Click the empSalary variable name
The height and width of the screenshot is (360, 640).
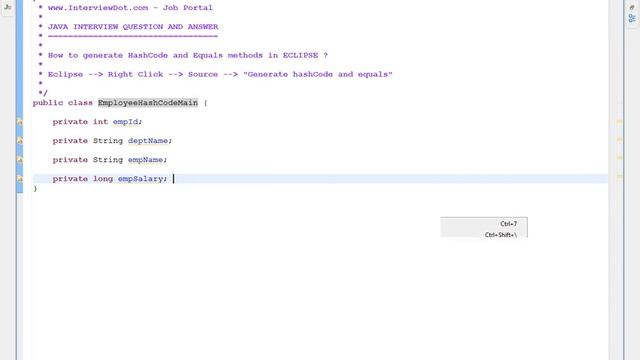click(x=140, y=179)
